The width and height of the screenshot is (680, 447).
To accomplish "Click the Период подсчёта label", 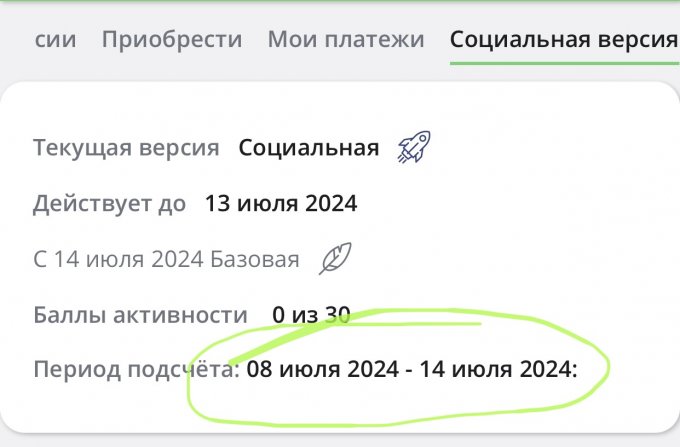I will coord(136,370).
